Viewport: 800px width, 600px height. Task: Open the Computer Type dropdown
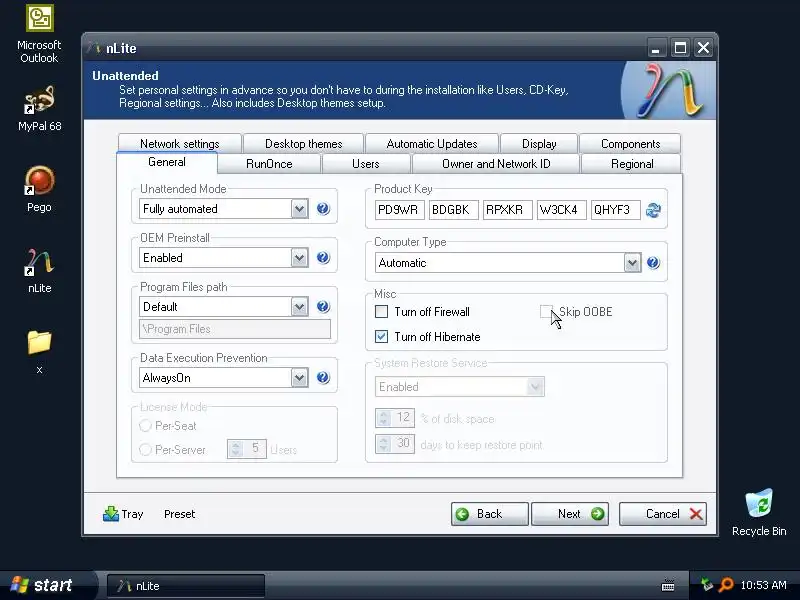632,263
